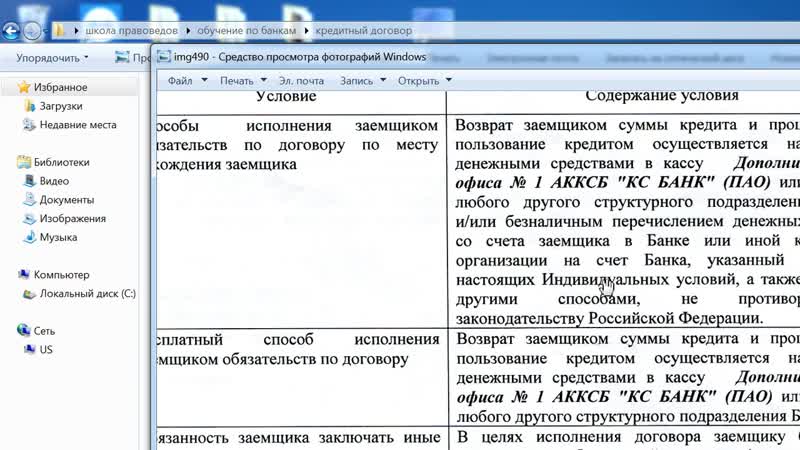Click the folder icon in address bar
The height and width of the screenshot is (450, 800).
coord(59,31)
